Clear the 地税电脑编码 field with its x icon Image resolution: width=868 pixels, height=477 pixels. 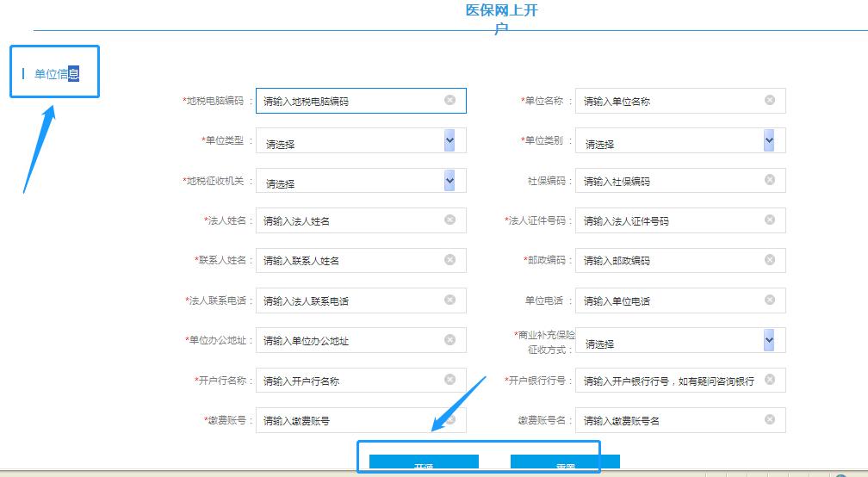tap(450, 100)
